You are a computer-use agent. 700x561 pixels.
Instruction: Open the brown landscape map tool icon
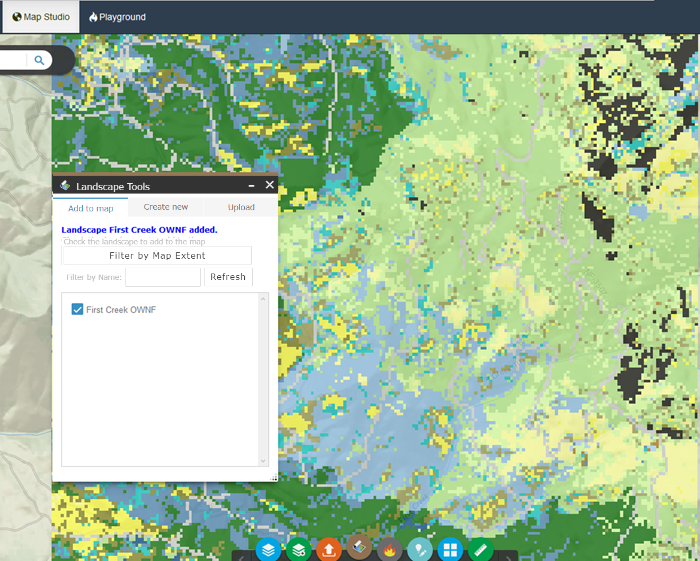click(x=359, y=550)
